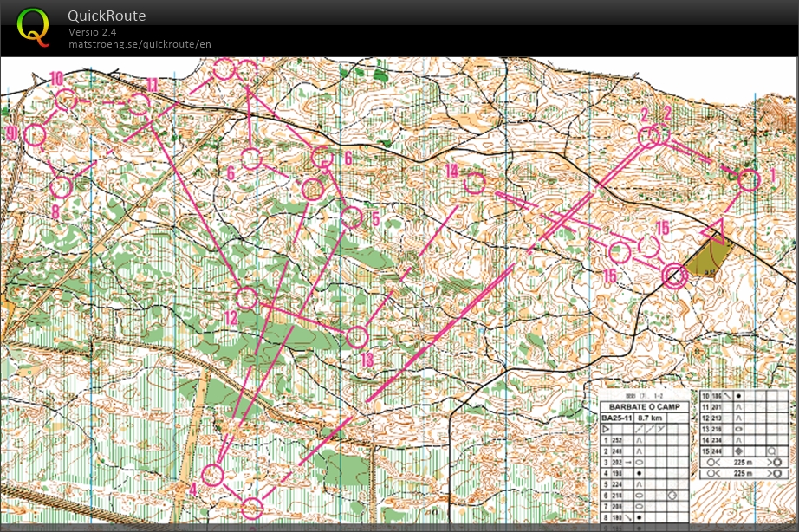
Task: Select control circle 13 on the course
Action: pyautogui.click(x=357, y=337)
